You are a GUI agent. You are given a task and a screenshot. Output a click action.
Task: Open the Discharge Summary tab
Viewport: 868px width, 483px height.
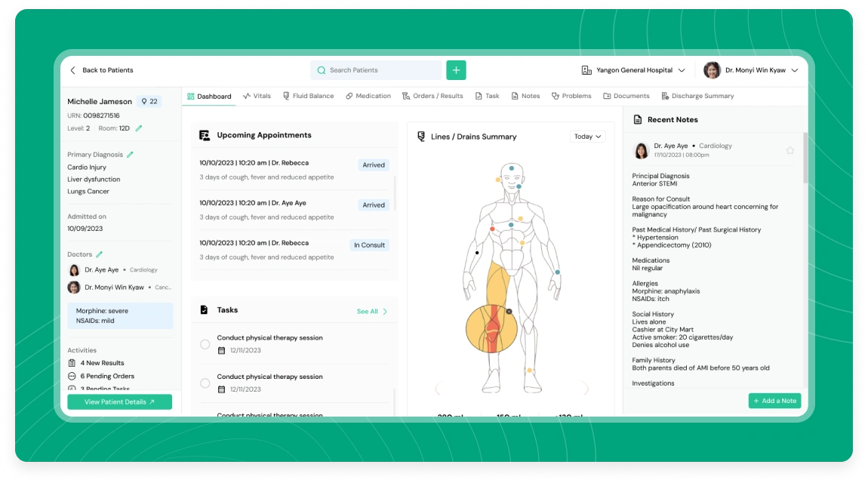tap(697, 96)
